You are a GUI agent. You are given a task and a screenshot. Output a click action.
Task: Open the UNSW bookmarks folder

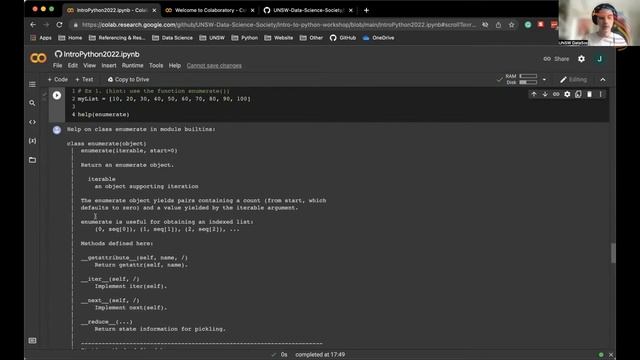click(x=212, y=38)
